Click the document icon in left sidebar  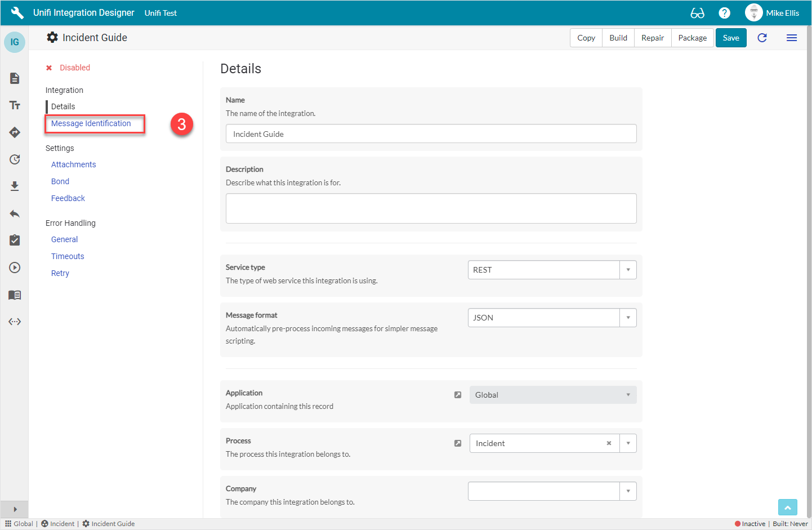[15, 78]
